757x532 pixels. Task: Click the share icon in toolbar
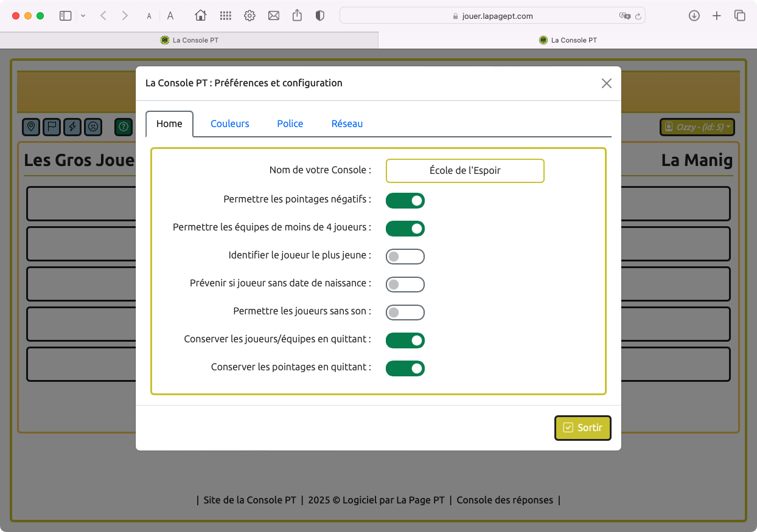[297, 16]
